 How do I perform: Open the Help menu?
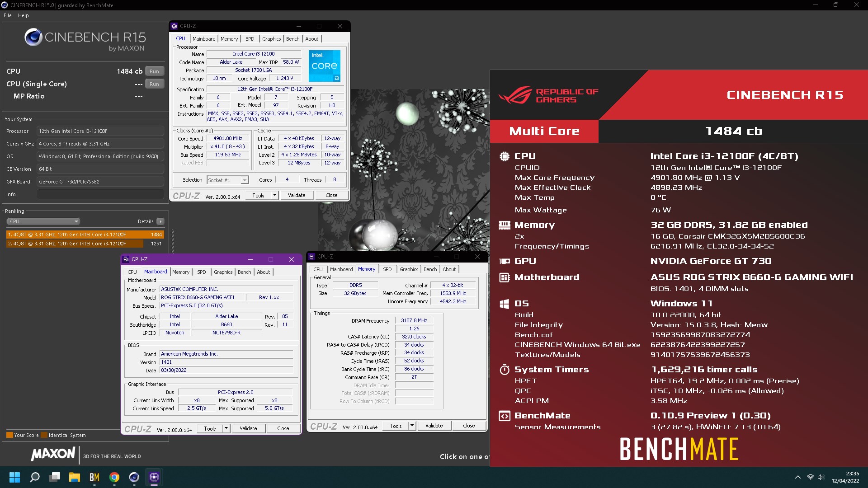(x=24, y=15)
